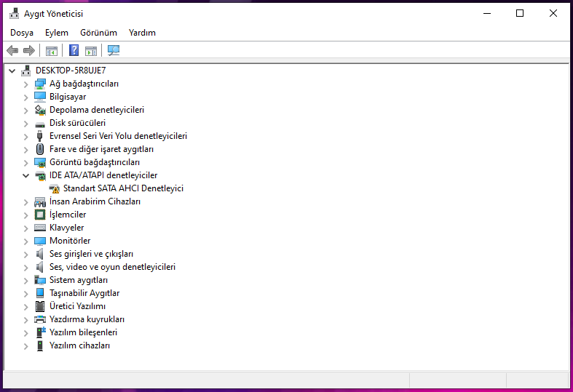Image resolution: width=573 pixels, height=392 pixels.
Task: Click the IDE ATA/ATAPI denetleyiciler icon
Action: pos(40,175)
